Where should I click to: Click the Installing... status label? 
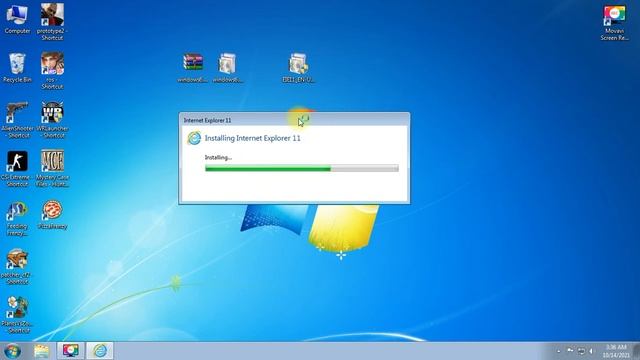[218, 157]
